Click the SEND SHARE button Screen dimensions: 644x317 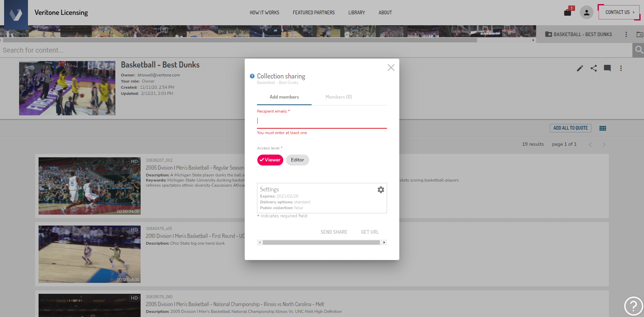pyautogui.click(x=334, y=232)
